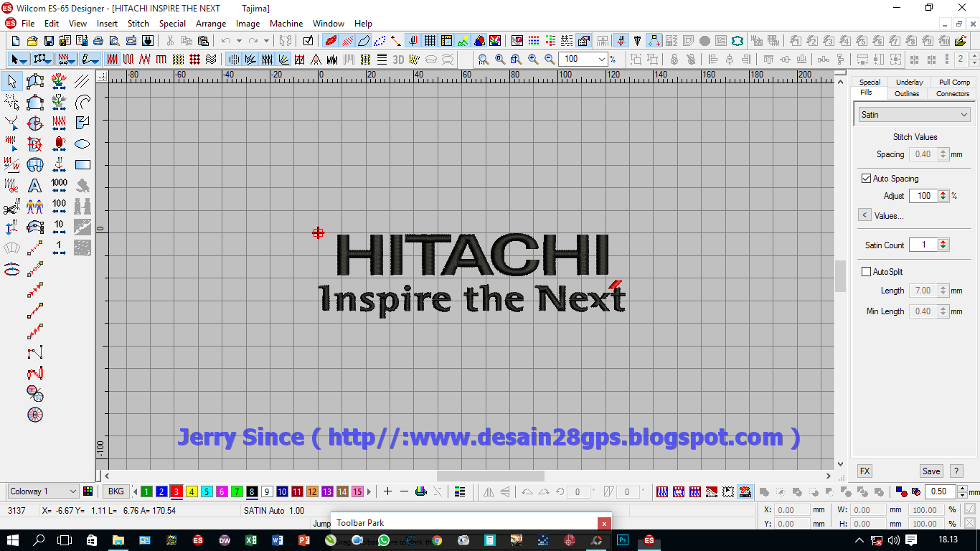The height and width of the screenshot is (551, 980).
Task: Click the horizontal scrollbar thumb
Action: [x=491, y=476]
